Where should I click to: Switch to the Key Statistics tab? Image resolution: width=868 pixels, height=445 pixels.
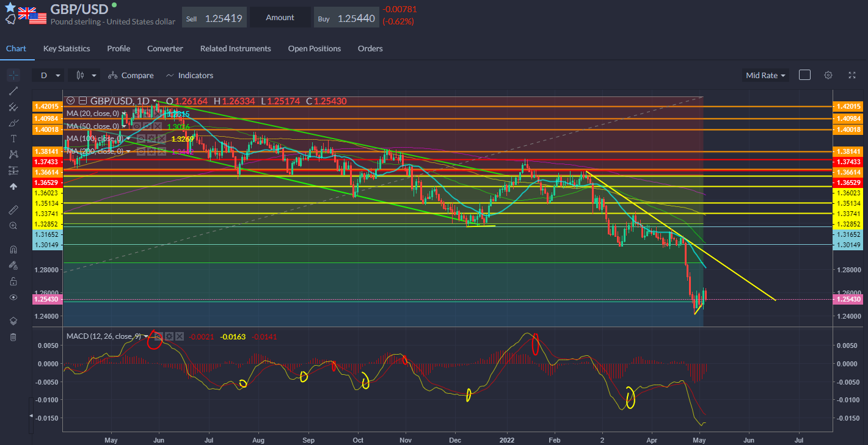click(x=67, y=48)
